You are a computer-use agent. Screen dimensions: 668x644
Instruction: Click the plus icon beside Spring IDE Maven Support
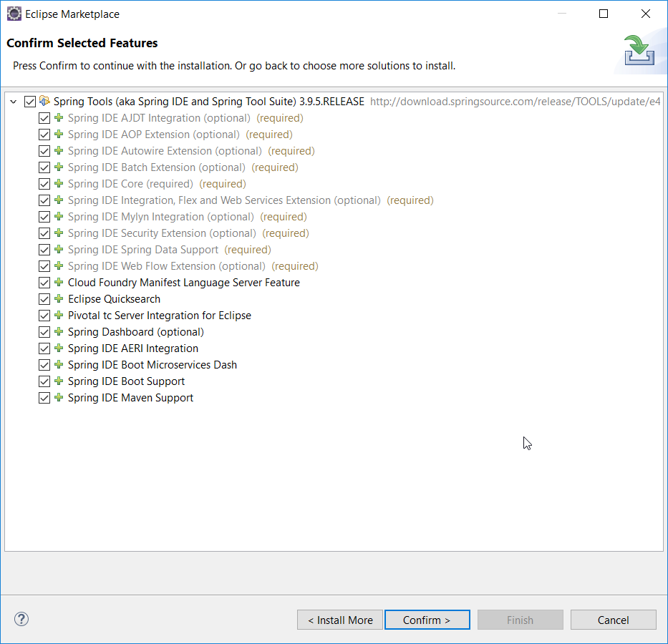coord(59,397)
